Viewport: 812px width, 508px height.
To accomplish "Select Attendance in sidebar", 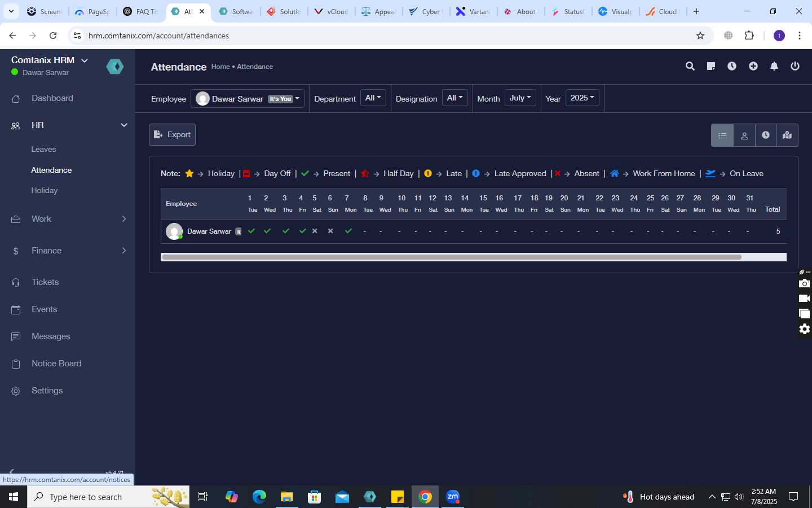I will [51, 170].
